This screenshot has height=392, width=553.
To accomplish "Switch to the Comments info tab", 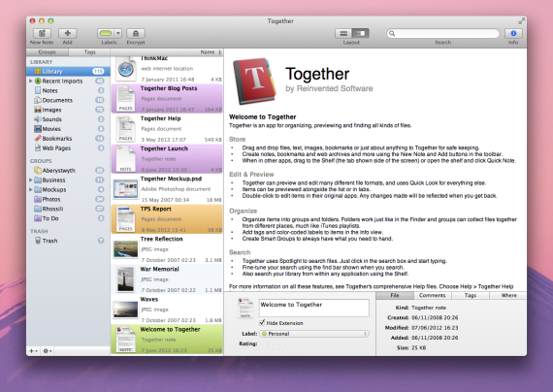I will pyautogui.click(x=433, y=295).
